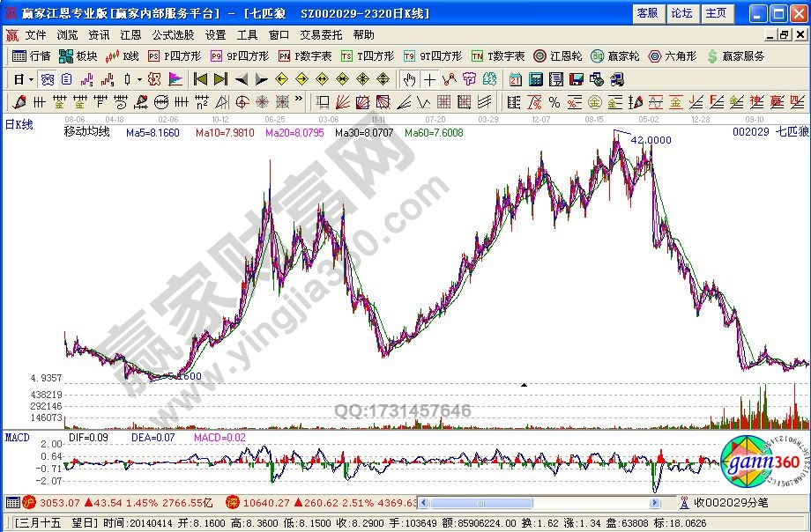The width and height of the screenshot is (811, 532).
Task: Expand the 日 period dropdown arrow
Action: click(32, 78)
